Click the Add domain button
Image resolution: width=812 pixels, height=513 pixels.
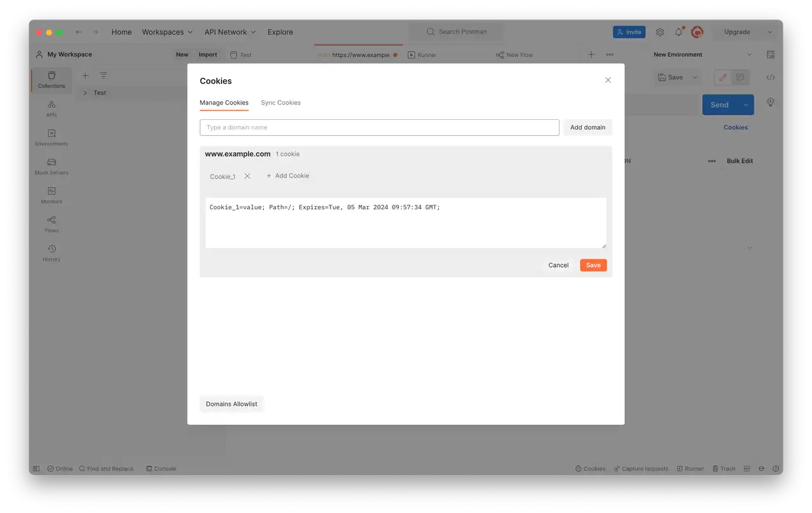[x=587, y=127]
